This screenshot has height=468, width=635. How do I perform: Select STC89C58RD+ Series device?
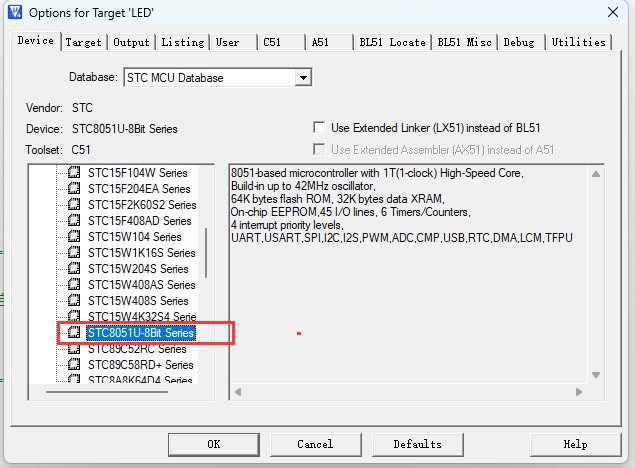[x=141, y=365]
